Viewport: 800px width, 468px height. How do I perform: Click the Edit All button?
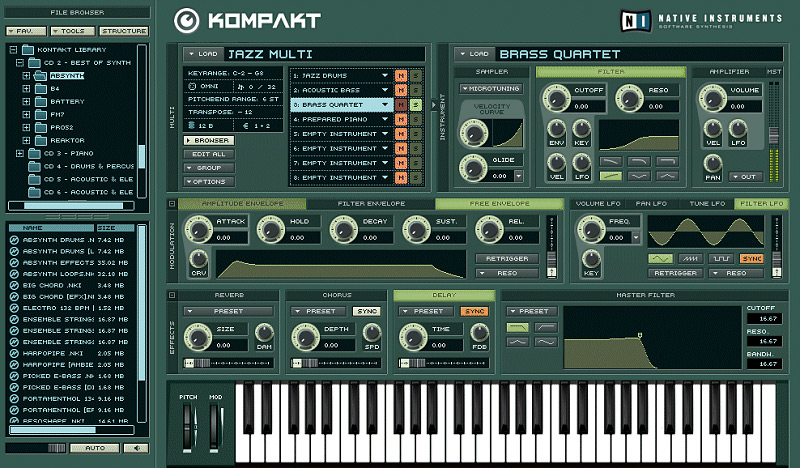[x=209, y=154]
